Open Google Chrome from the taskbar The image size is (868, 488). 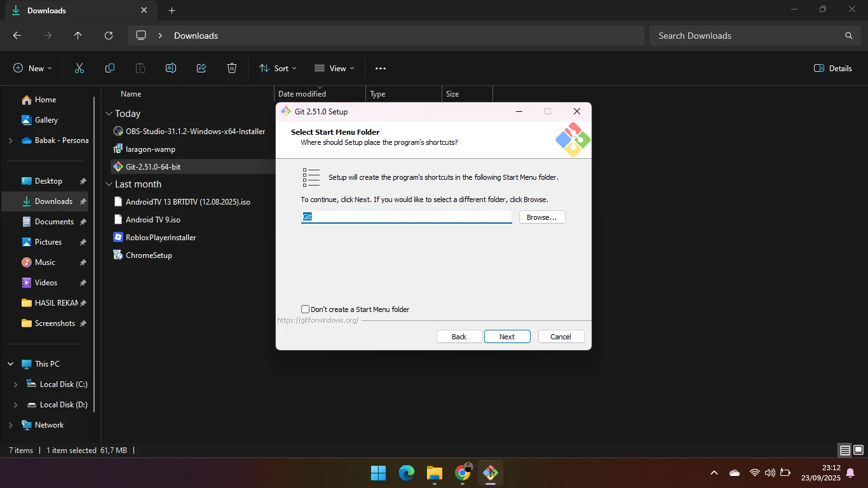(463, 473)
